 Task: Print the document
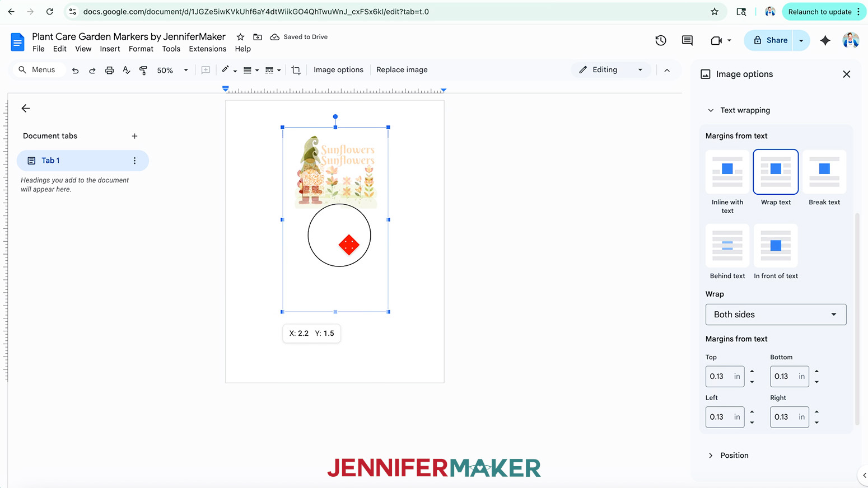coord(109,70)
